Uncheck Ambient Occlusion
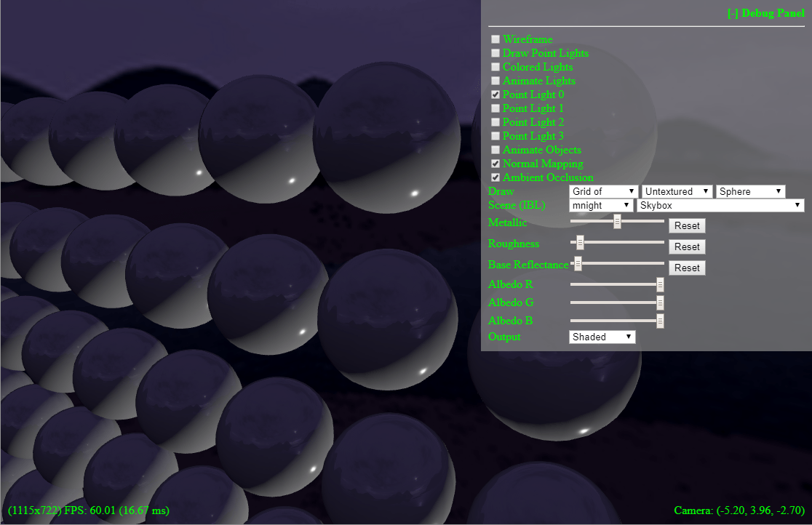This screenshot has height=525, width=812. (x=495, y=177)
